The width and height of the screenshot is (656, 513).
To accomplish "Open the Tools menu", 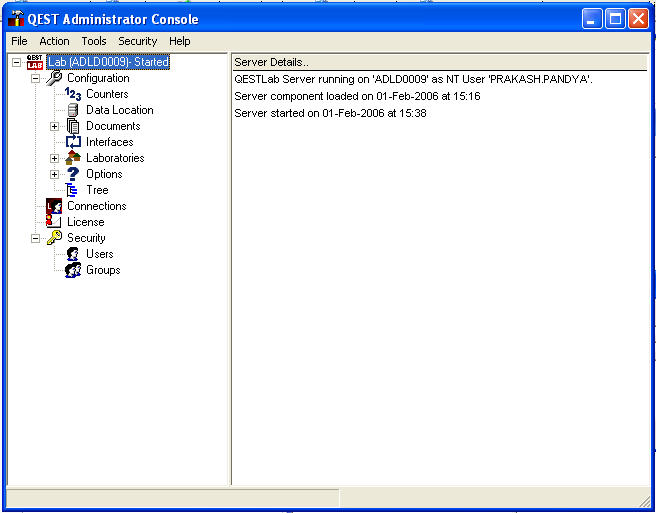I will (x=94, y=41).
